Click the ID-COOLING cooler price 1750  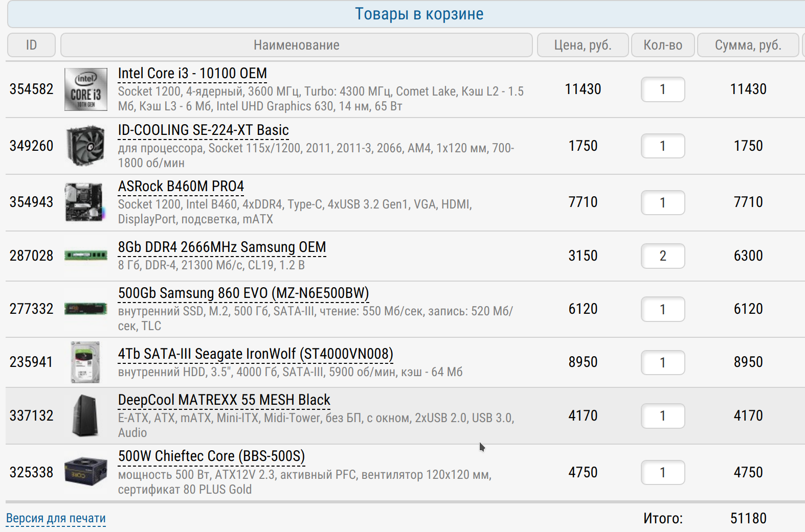[583, 146]
